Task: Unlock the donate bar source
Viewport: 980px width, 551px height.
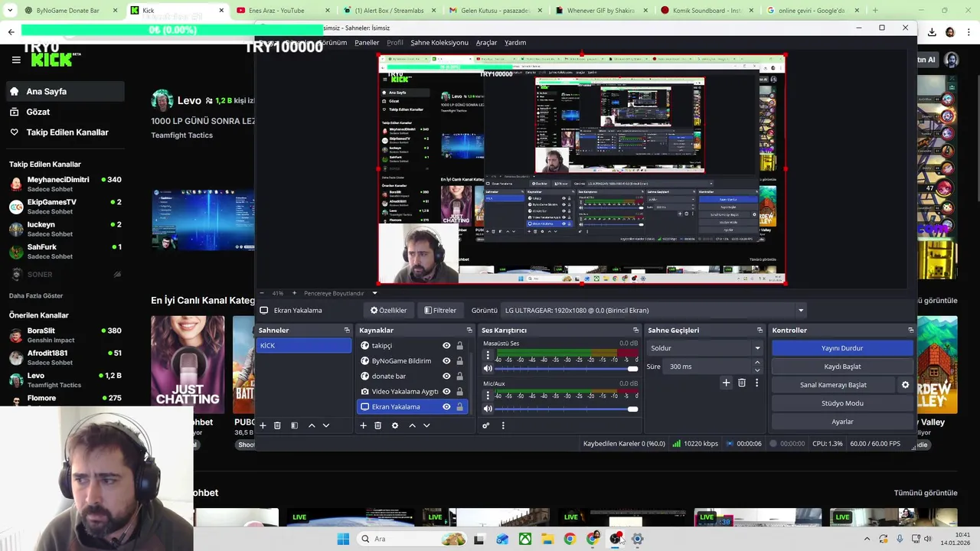Action: tap(459, 377)
